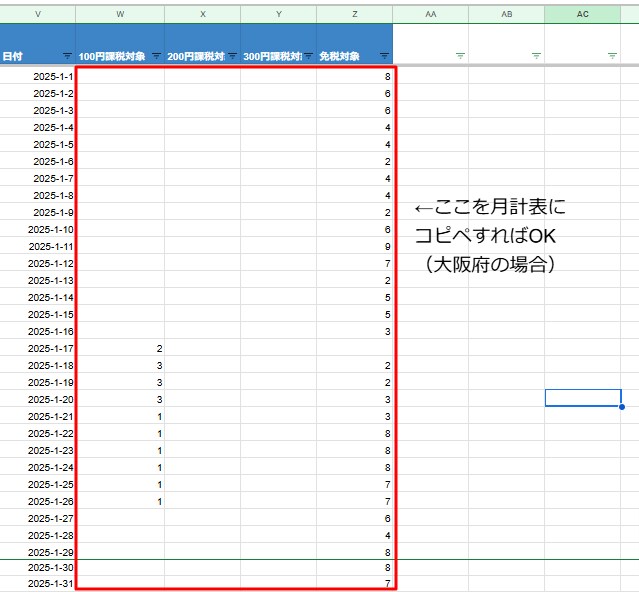Image resolution: width=639 pixels, height=592 pixels.
Task: Select date cell 2025-1-15
Action: [x=37, y=315]
